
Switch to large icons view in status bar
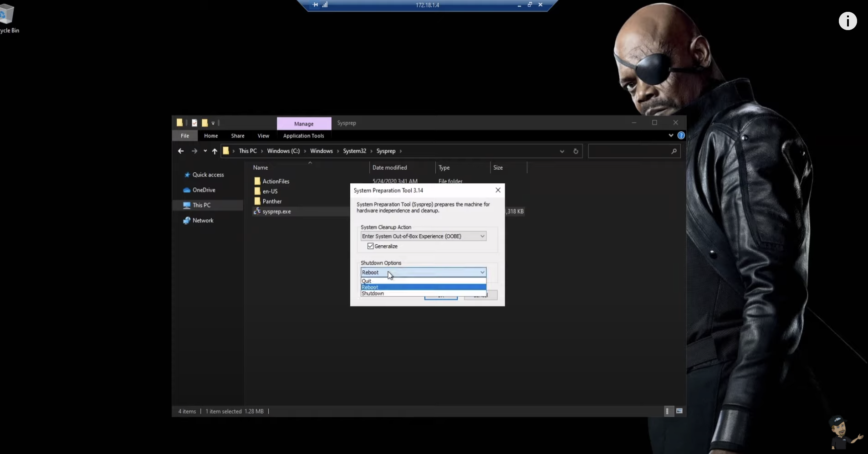(x=679, y=411)
